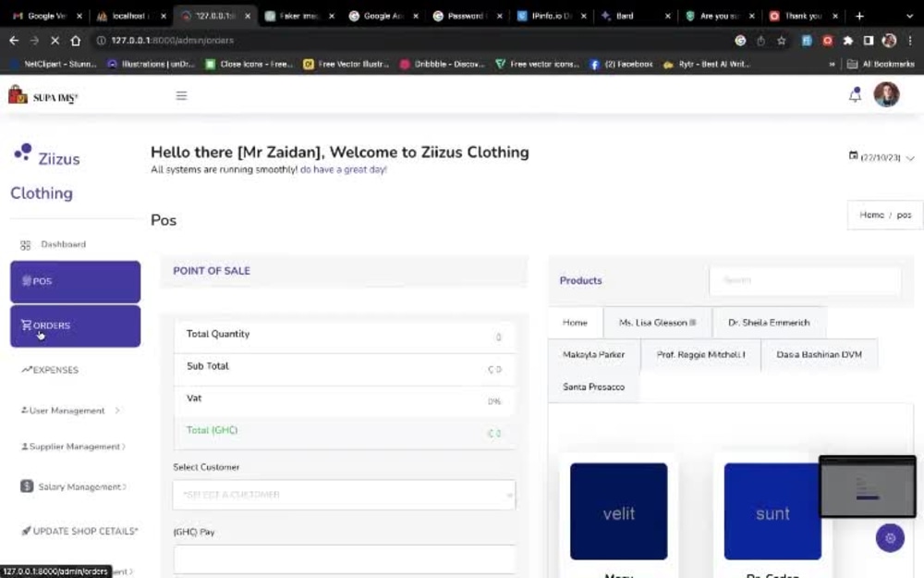Close the Google Ve... browser tab
The height and width of the screenshot is (578, 924).
(x=79, y=16)
